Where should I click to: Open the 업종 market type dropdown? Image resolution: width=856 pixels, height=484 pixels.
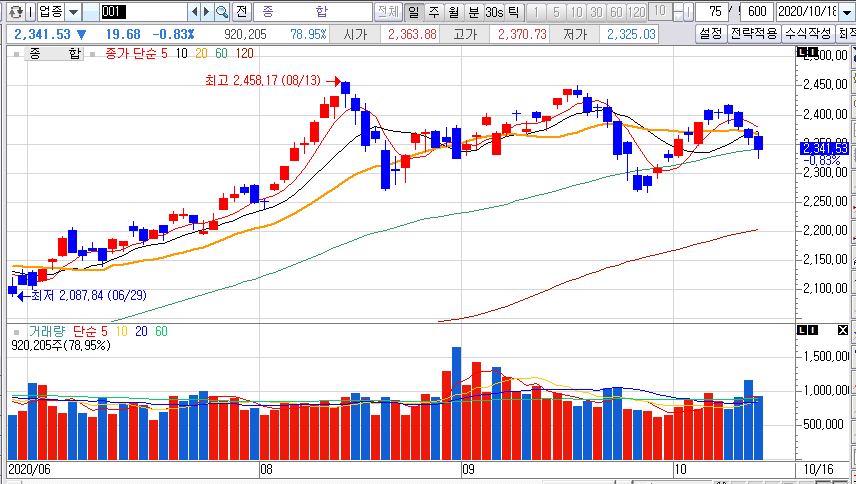tap(74, 11)
